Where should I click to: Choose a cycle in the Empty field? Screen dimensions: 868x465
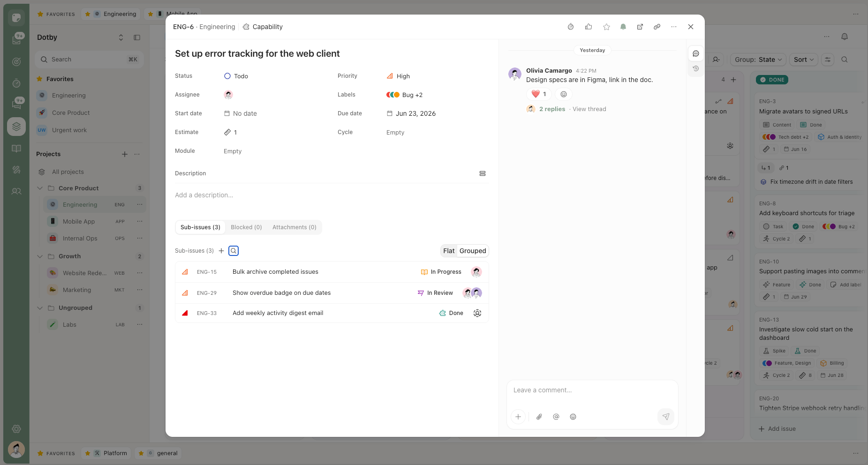[x=395, y=133]
